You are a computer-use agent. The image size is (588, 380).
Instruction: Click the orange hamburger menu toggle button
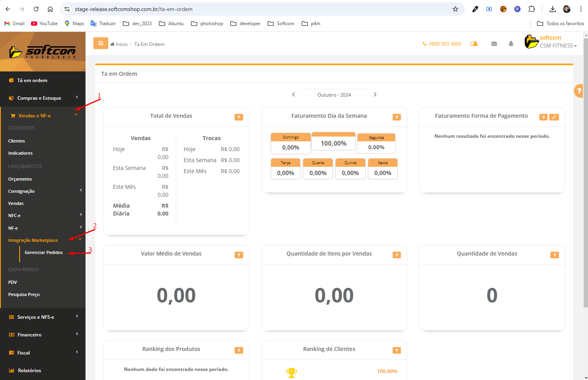click(x=100, y=43)
